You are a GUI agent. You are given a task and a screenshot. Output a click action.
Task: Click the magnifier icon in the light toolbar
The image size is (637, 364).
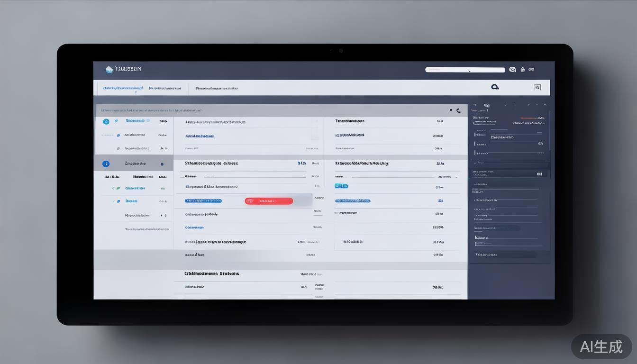click(x=495, y=87)
